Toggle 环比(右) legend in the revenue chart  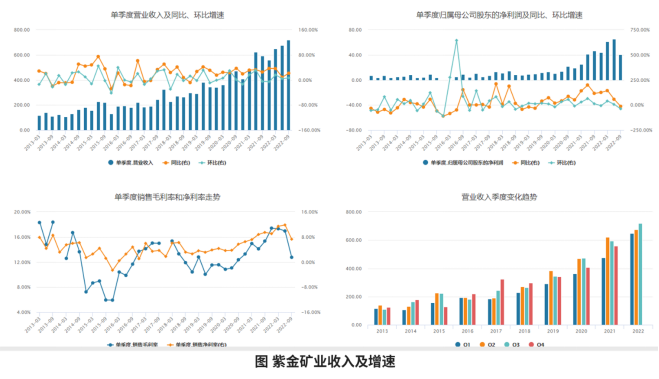[212, 163]
